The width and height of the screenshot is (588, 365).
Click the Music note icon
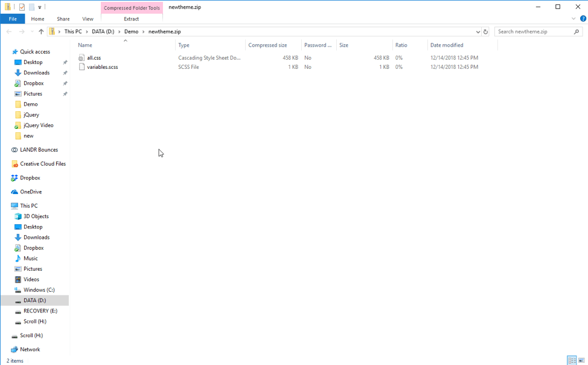(x=18, y=259)
